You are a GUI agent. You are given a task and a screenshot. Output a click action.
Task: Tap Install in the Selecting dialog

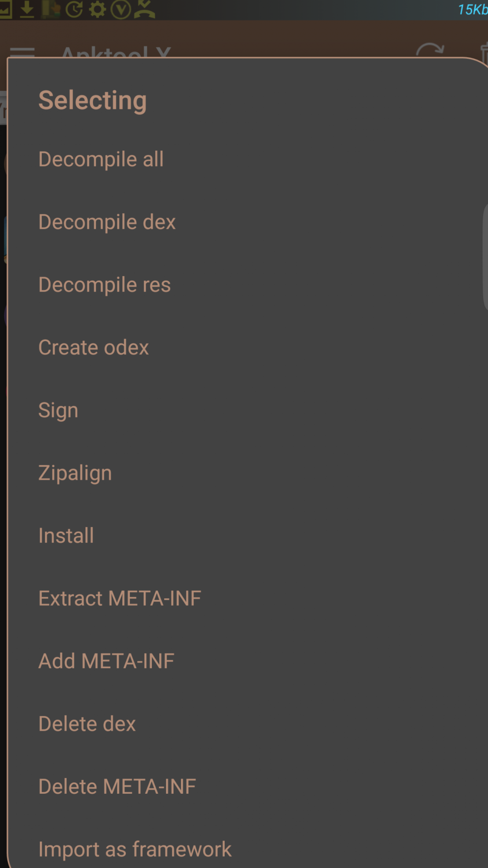point(66,536)
